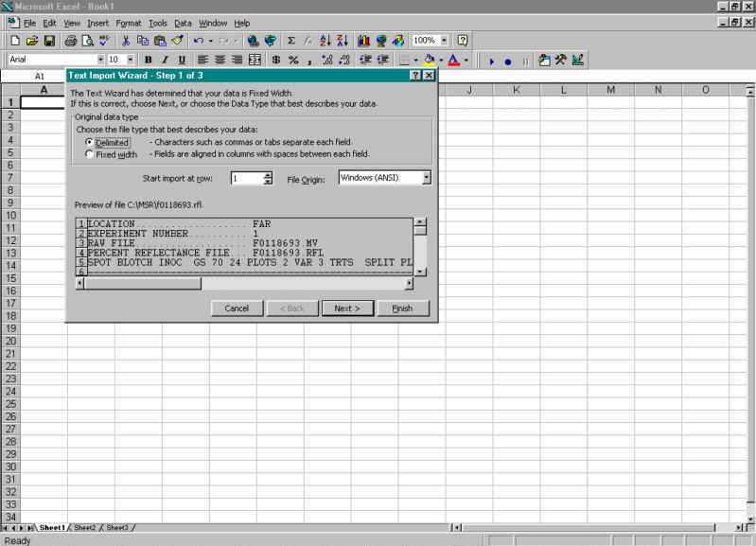The height and width of the screenshot is (546, 756).
Task: Open the Font Color dropdown arrow
Action: click(466, 61)
